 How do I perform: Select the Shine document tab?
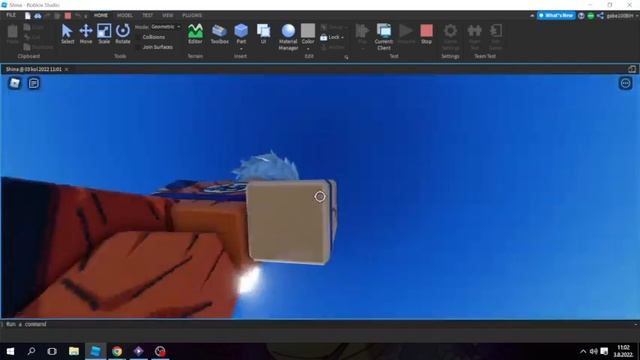[33, 69]
